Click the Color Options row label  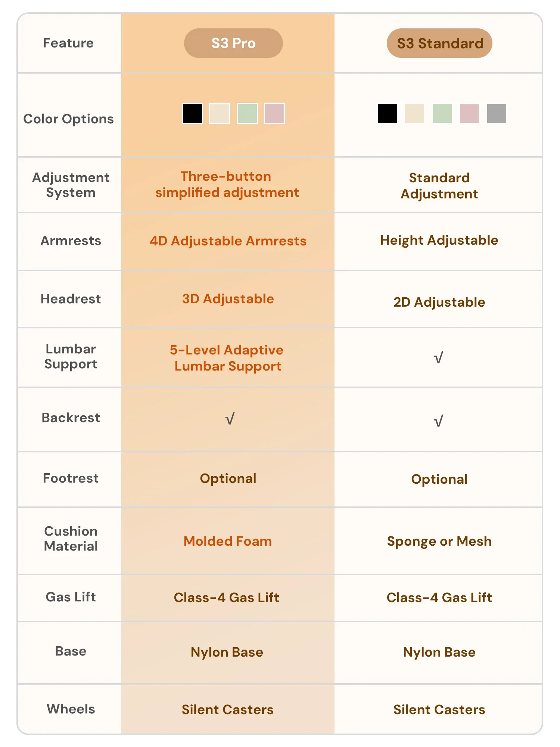click(x=69, y=119)
